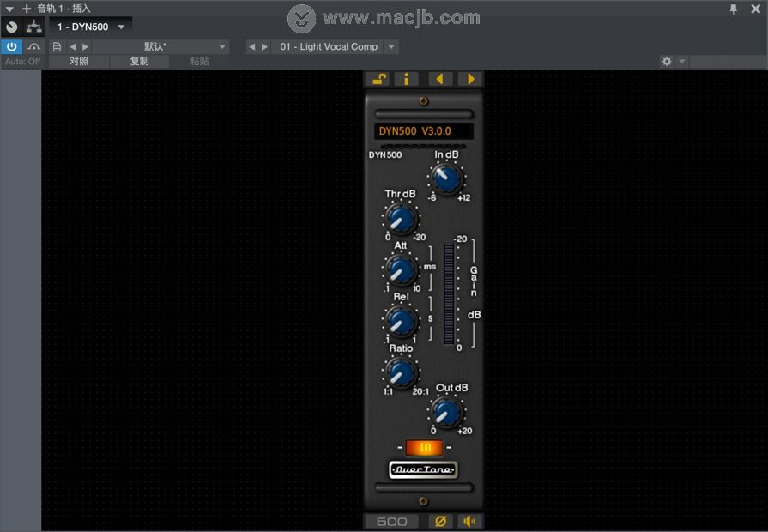This screenshot has width=768, height=532.
Task: Click the Ratio knob
Action: [x=401, y=372]
